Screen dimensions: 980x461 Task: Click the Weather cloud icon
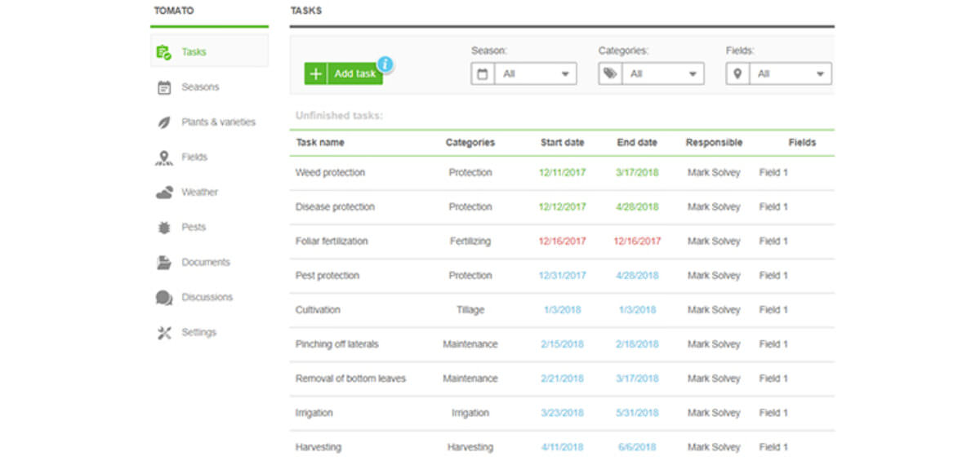164,193
